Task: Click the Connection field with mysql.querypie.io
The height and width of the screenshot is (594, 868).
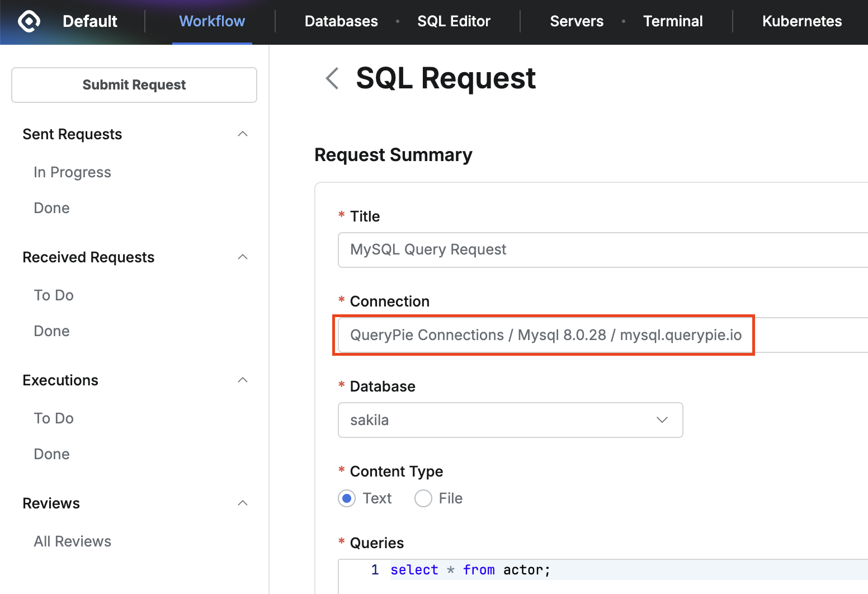Action: pyautogui.click(x=545, y=335)
